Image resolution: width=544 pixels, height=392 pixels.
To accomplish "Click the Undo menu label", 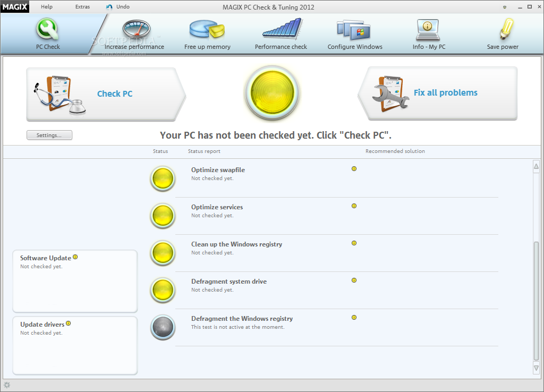I will click(x=123, y=6).
